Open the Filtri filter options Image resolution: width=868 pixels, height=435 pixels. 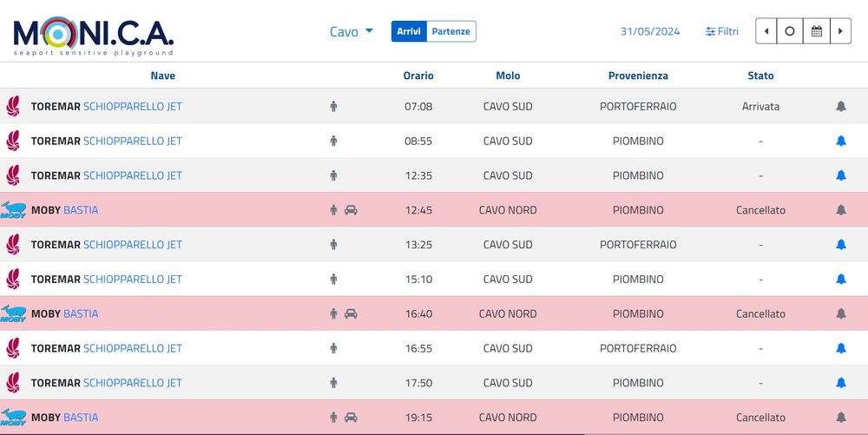pyautogui.click(x=722, y=31)
